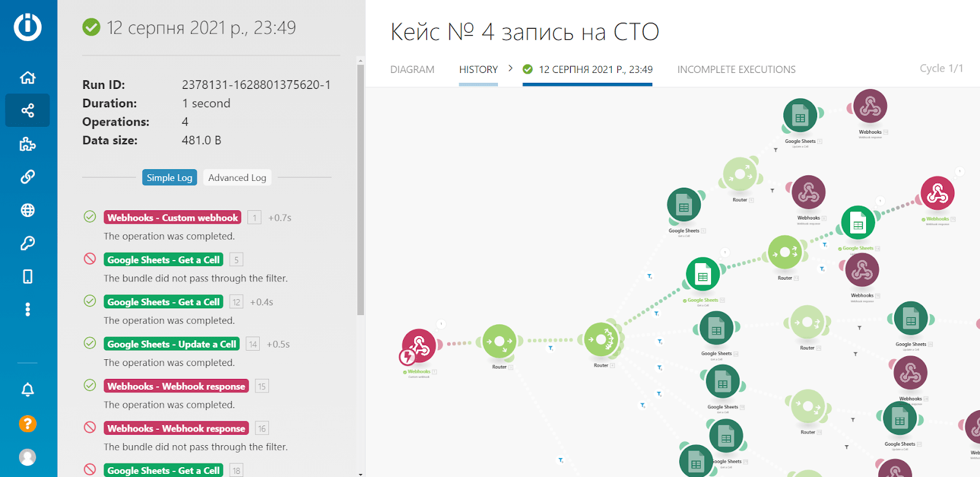
Task: Select the highlighted Google Sheets Get a Cell module
Action: click(703, 274)
